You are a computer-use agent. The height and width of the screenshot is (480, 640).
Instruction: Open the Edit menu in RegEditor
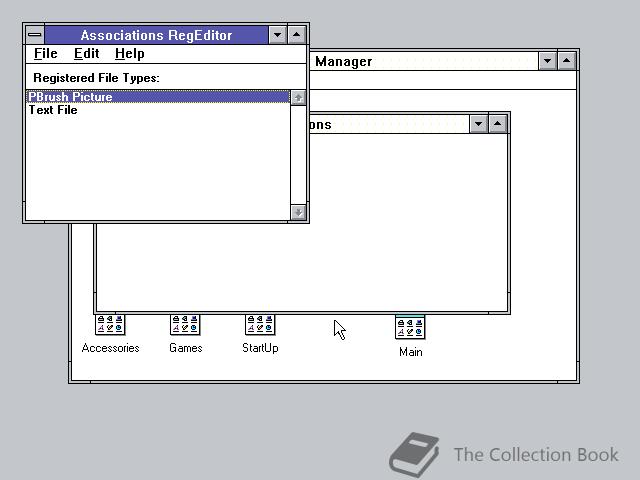[87, 53]
